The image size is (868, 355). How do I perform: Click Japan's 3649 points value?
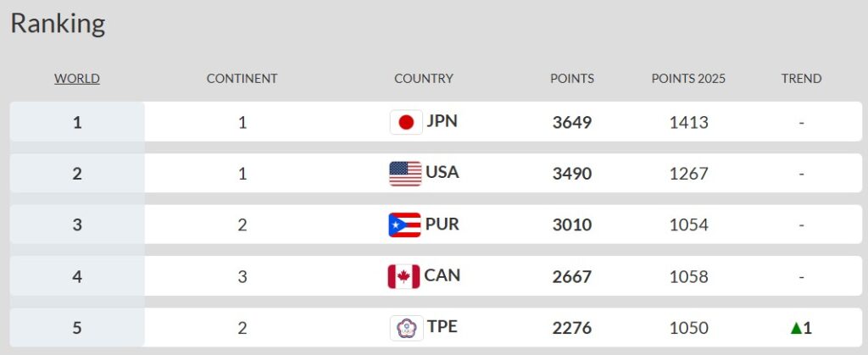(572, 122)
